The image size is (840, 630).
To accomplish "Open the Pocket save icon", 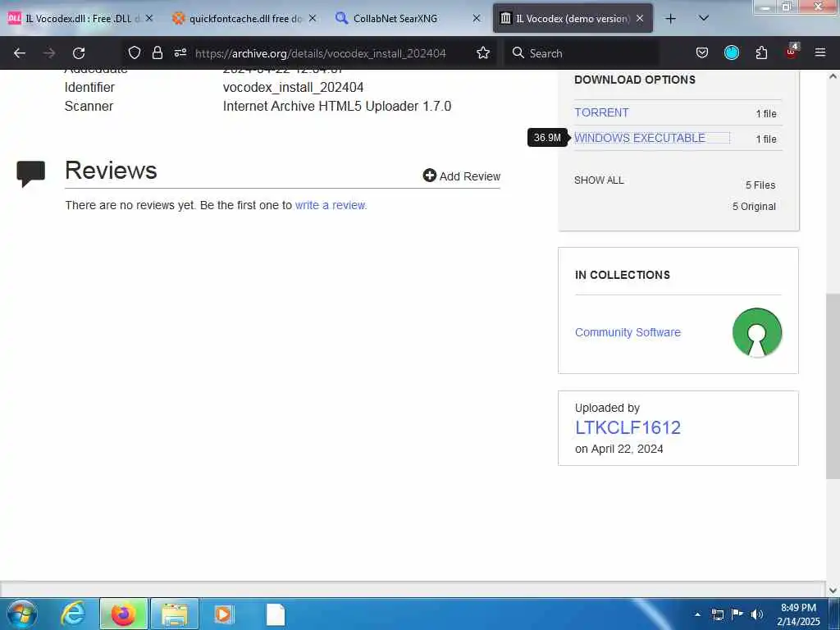I will pos(702,52).
